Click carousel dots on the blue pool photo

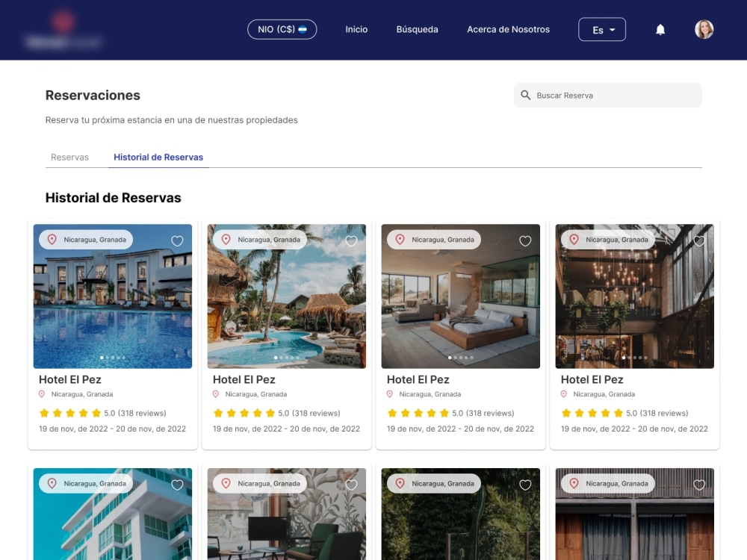113,358
